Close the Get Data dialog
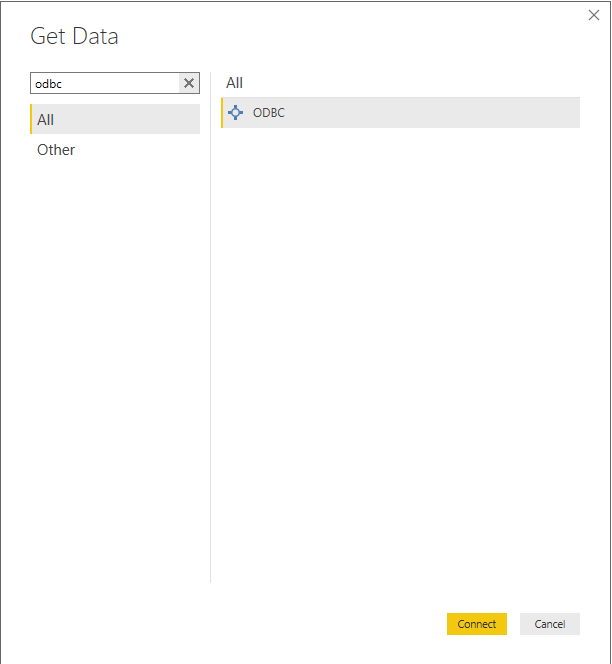This screenshot has width=612, height=664. (x=594, y=15)
